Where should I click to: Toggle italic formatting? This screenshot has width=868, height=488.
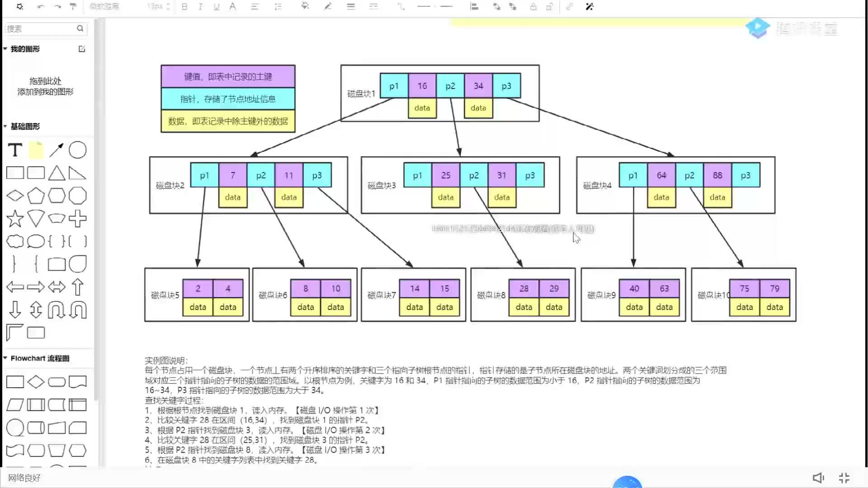point(200,7)
